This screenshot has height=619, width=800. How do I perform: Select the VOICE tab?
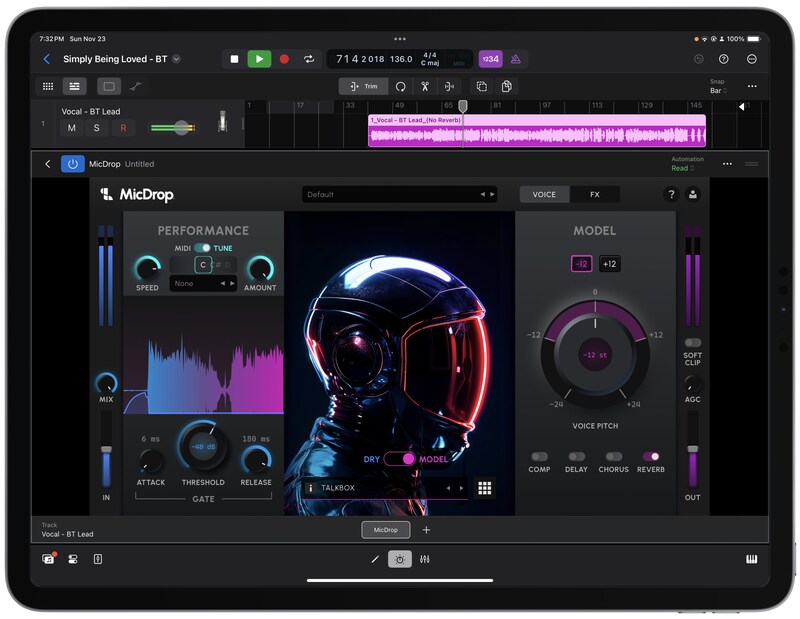(544, 194)
